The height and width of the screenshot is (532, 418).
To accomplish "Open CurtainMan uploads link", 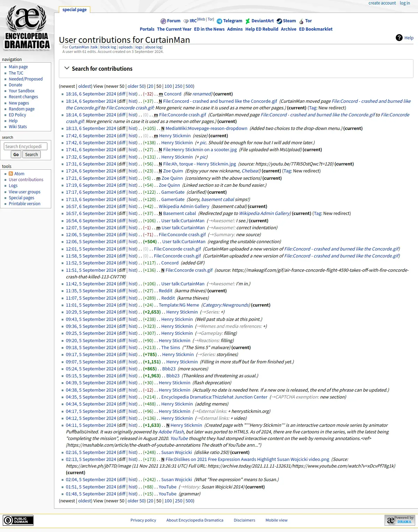I will click(x=125, y=47).
